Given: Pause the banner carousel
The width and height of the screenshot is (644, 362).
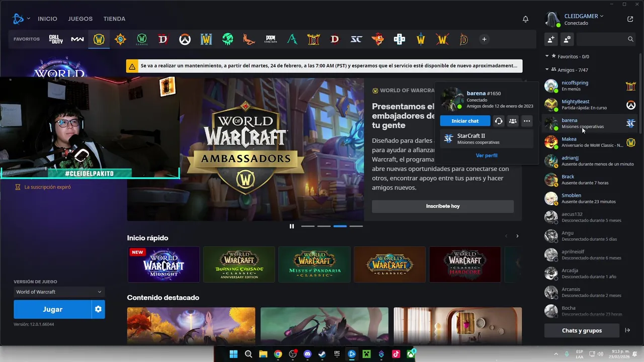Looking at the screenshot, I should (x=291, y=226).
